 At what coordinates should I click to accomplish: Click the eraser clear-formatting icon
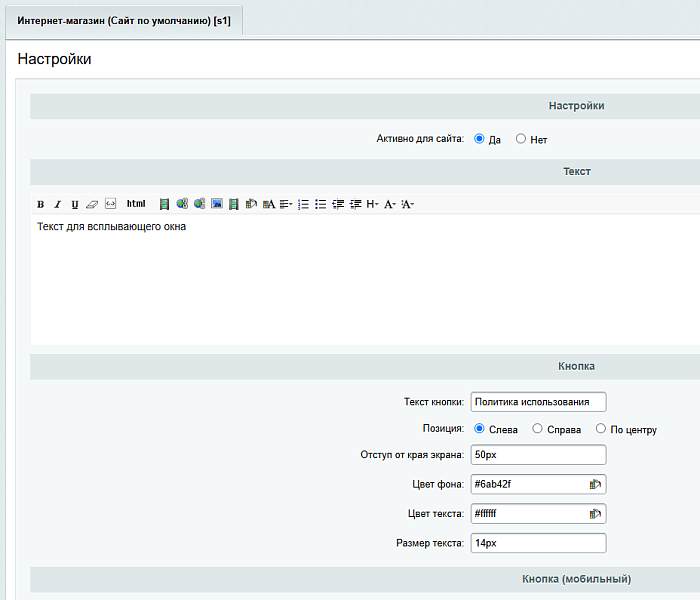pyautogui.click(x=92, y=204)
